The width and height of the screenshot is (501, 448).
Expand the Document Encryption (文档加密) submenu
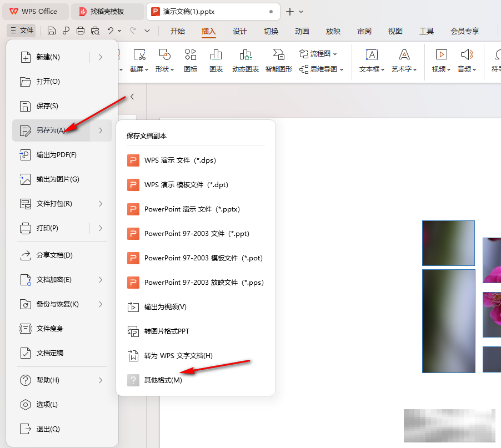tap(101, 280)
